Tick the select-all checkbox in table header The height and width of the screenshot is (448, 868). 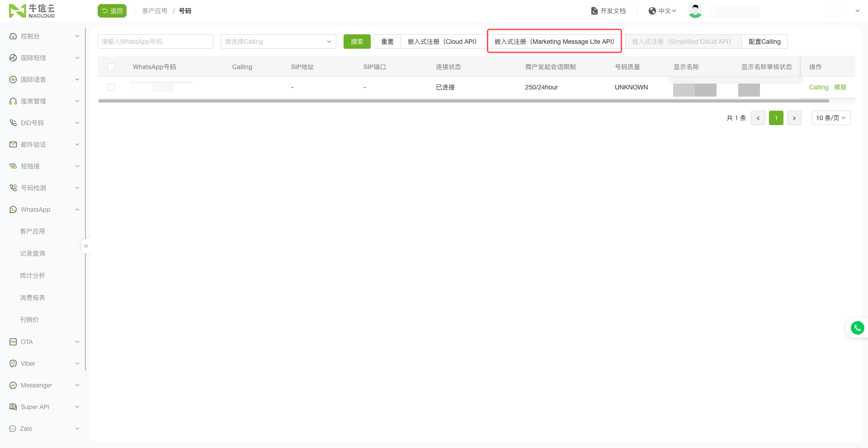point(111,67)
